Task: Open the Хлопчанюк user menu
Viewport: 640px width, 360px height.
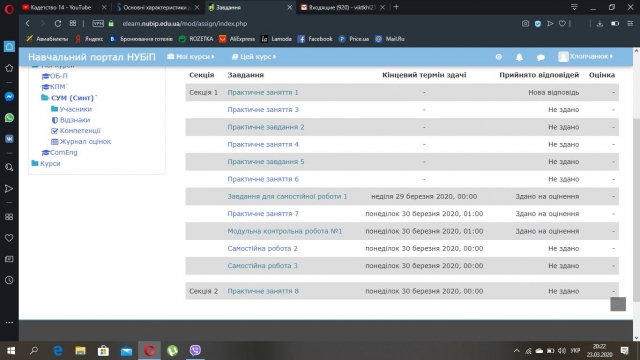Action: 586,57
